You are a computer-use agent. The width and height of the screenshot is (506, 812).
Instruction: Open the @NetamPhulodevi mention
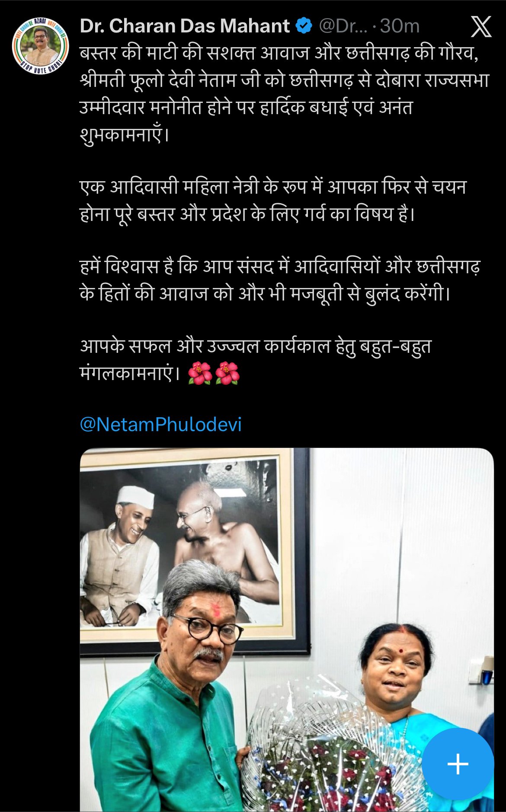160,424
